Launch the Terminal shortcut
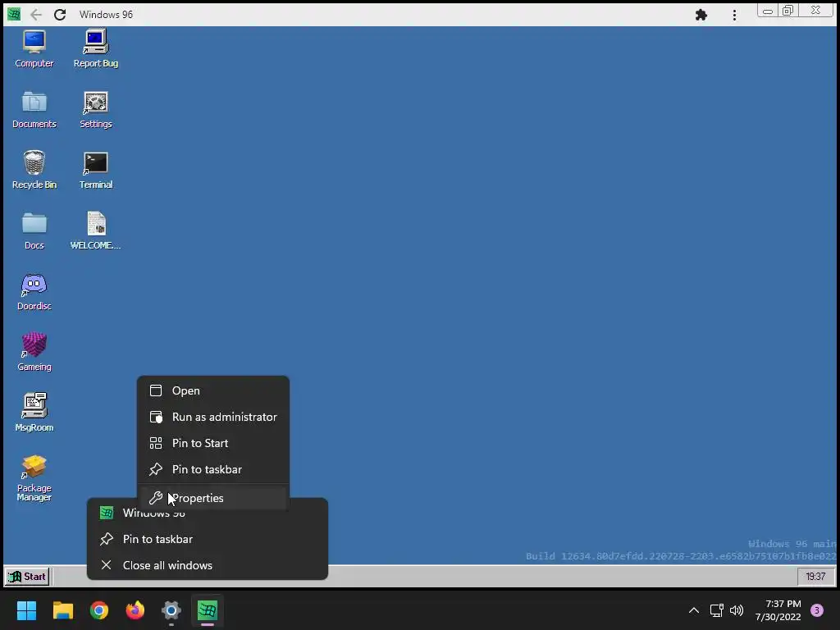 click(x=96, y=171)
